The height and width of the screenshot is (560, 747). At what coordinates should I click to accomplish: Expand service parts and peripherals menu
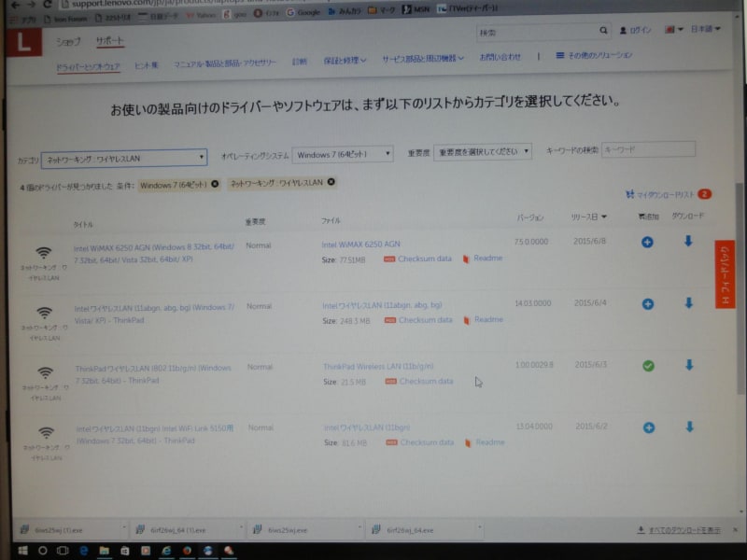pyautogui.click(x=423, y=59)
